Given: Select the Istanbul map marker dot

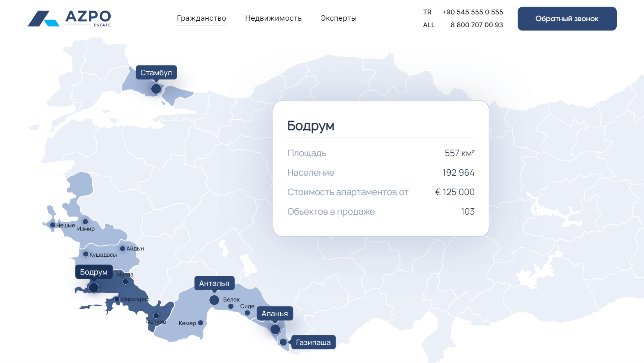Looking at the screenshot, I should [156, 89].
